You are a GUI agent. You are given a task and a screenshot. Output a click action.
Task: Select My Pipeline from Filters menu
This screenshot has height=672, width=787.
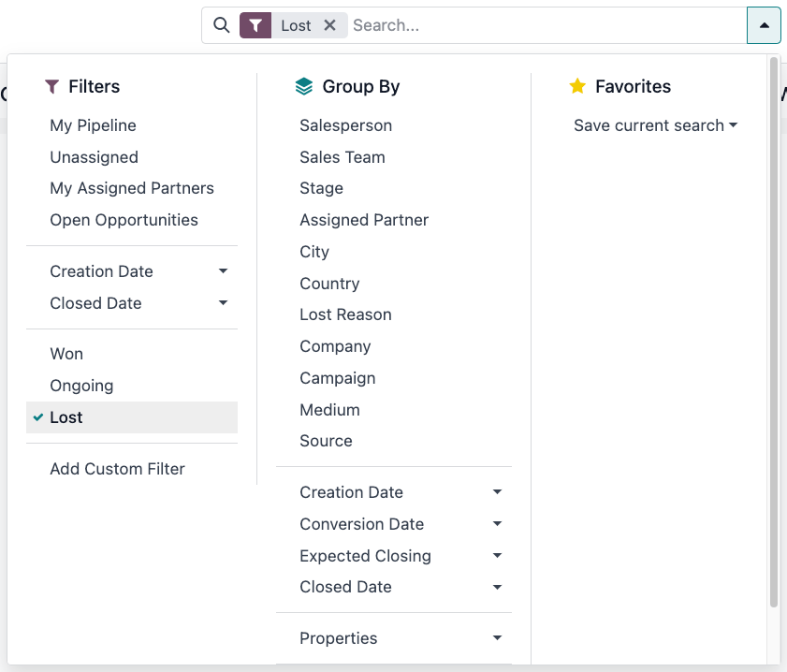(93, 125)
